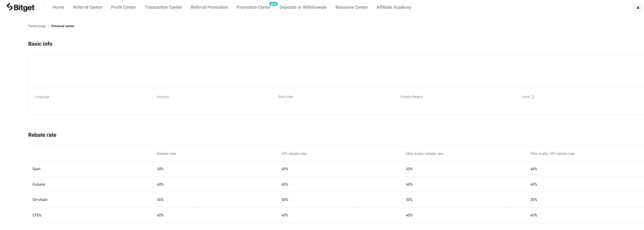The width and height of the screenshot is (644, 230).
Task: Click CFDs' API rebate rate value
Action: pyautogui.click(x=285, y=215)
